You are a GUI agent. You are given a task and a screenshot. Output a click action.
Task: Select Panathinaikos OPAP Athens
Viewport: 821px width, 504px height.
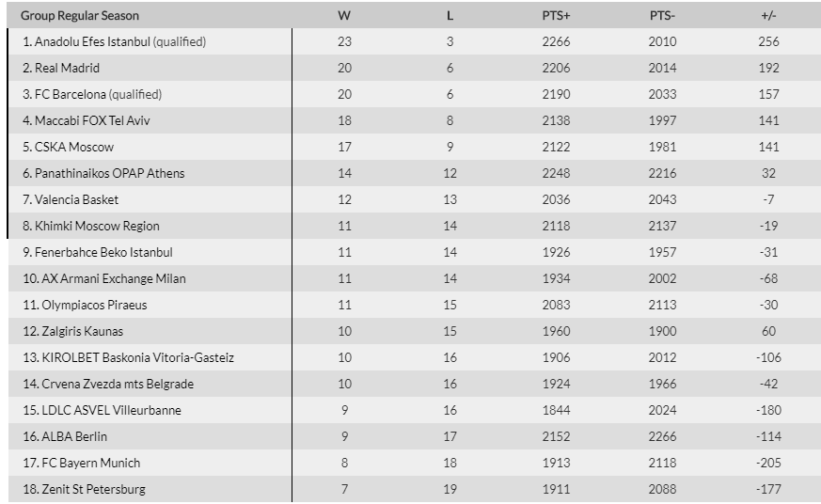tap(109, 173)
